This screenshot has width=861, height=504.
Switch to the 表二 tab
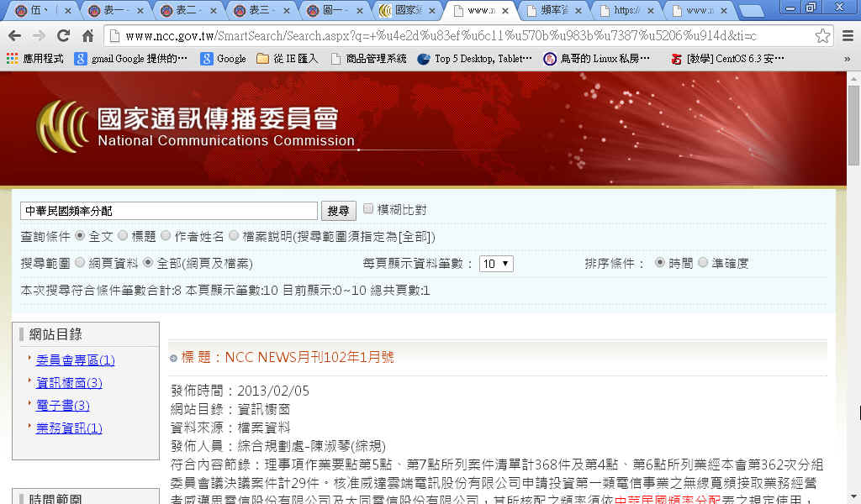coord(187,10)
